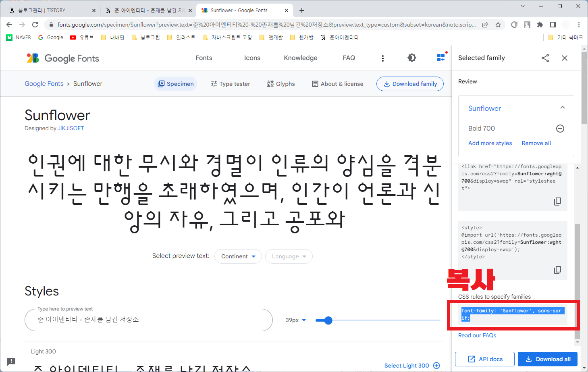Open the 기타 북마크 folder

[x=566, y=37]
